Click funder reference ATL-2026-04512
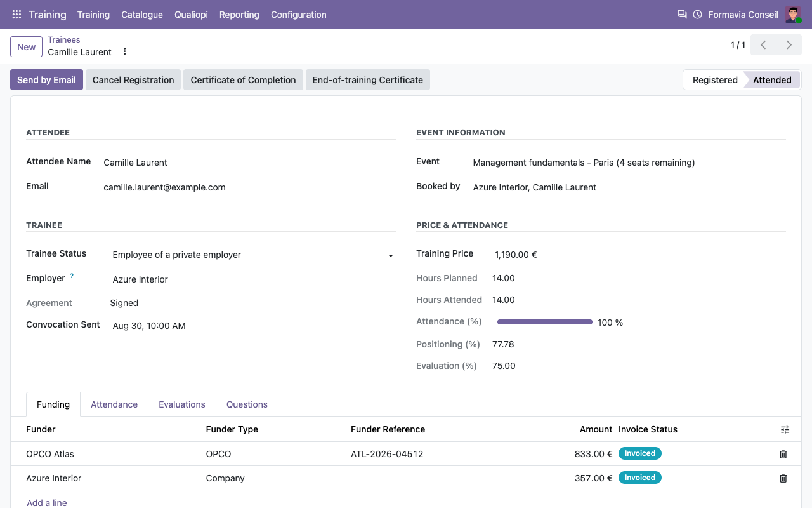The height and width of the screenshot is (508, 812). point(387,454)
